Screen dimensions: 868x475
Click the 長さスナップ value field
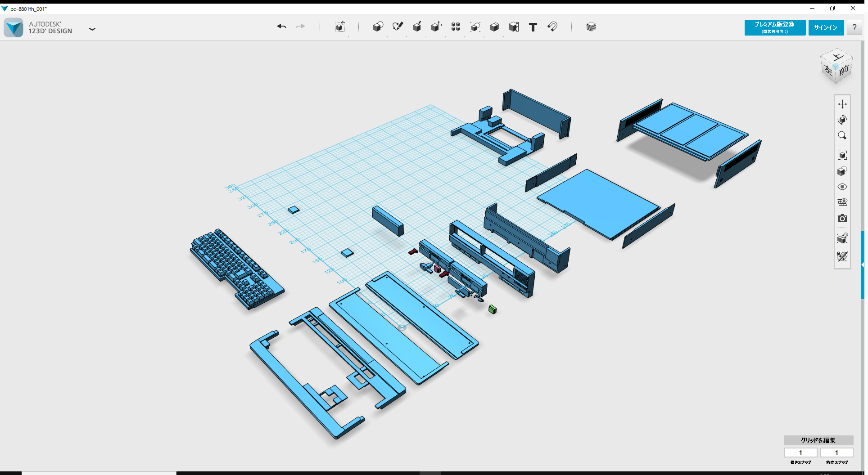tap(801, 453)
